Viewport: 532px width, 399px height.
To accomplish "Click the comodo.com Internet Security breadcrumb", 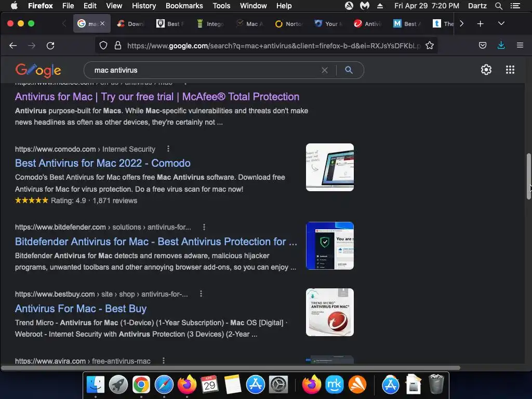I will coord(85,149).
